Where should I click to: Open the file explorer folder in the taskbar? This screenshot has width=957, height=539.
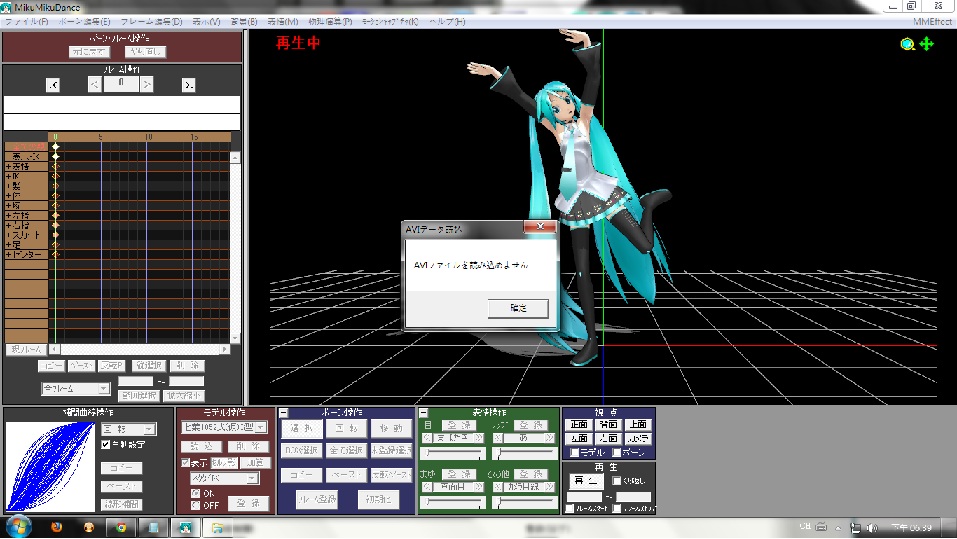point(218,527)
